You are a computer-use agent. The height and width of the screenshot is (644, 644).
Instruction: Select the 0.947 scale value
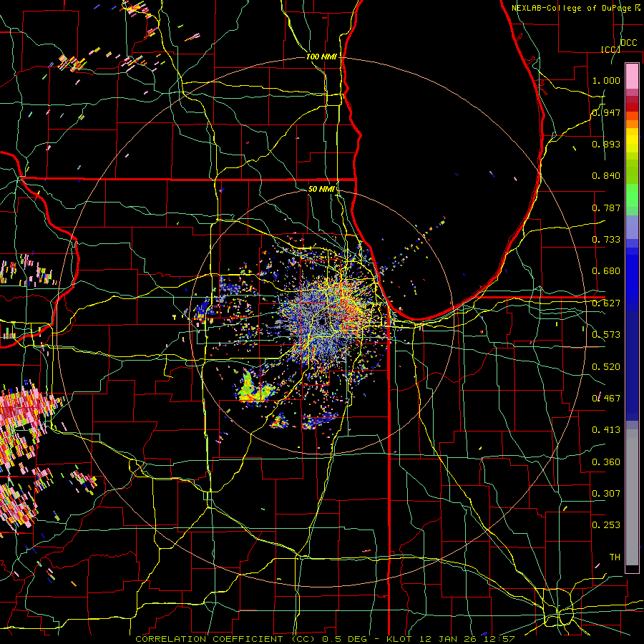click(x=606, y=112)
